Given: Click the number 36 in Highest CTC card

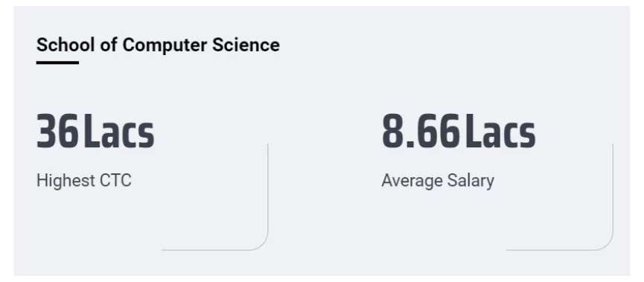Looking at the screenshot, I should (57, 131).
